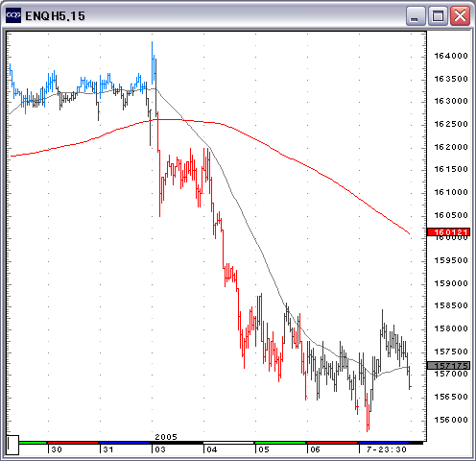Close the ENQ H5,15 chart window
The height and width of the screenshot is (461, 476).
click(460, 15)
